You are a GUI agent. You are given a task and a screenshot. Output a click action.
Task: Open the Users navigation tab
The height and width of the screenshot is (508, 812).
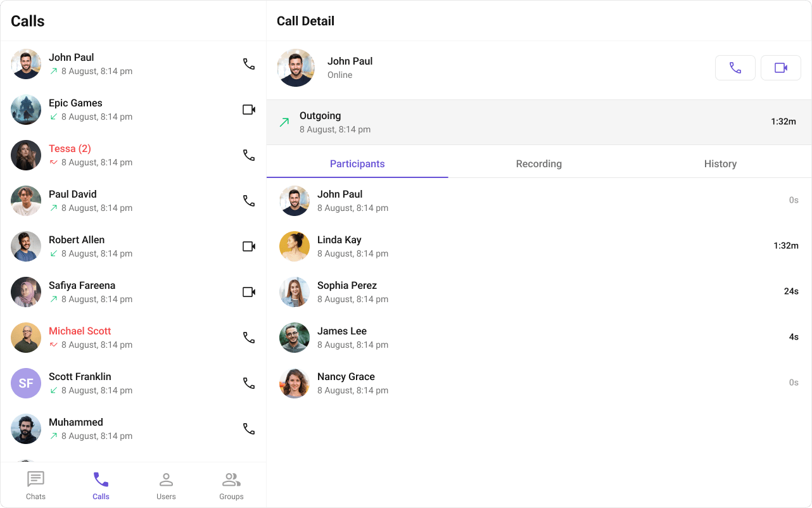[166, 485]
